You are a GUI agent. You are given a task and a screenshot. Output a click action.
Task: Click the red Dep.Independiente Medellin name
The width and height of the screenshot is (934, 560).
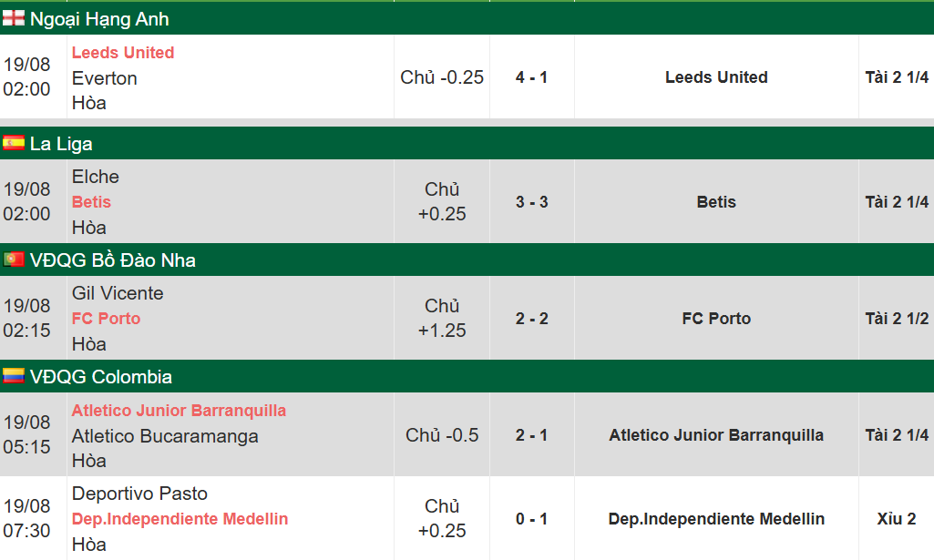point(180,519)
